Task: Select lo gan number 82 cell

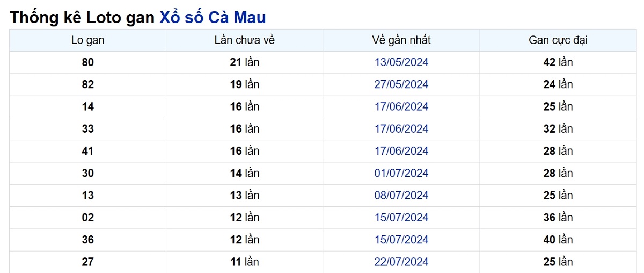Action: [x=88, y=84]
